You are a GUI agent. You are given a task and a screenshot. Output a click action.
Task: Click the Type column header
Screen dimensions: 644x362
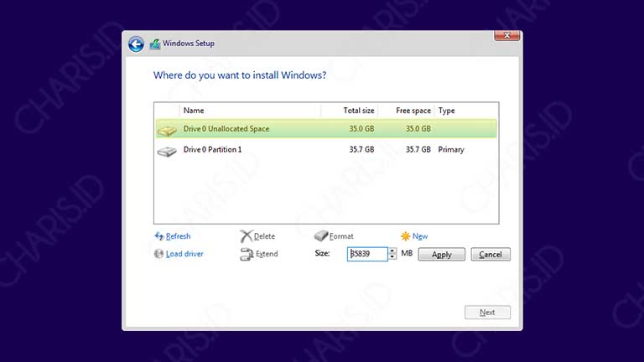click(466, 111)
